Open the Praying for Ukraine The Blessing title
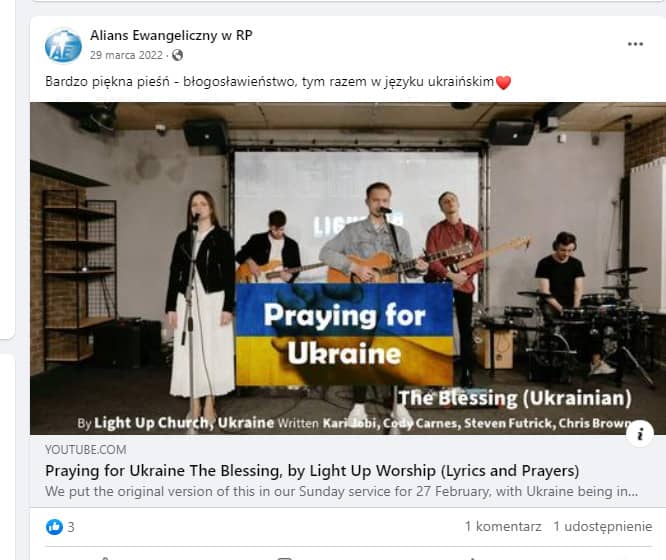 tap(312, 471)
